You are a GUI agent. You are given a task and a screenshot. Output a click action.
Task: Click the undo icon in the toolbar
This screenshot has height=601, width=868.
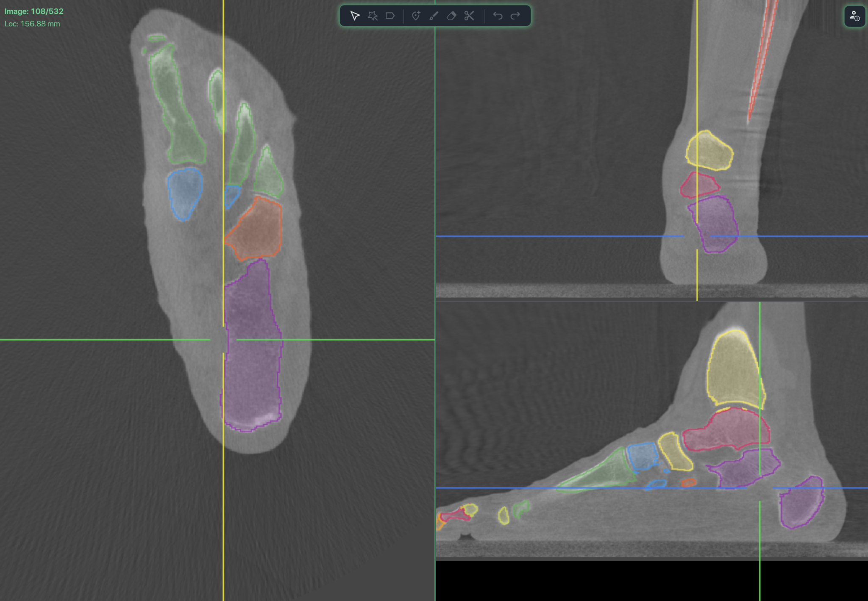(x=498, y=16)
